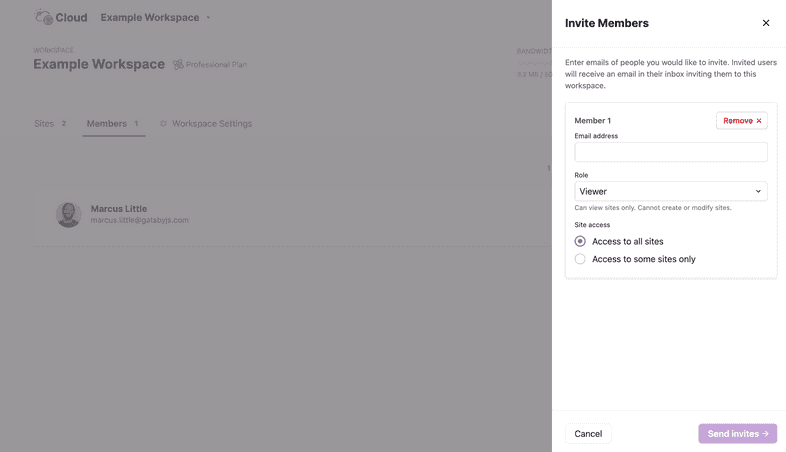Select Access to some sites only option
This screenshot has height=452, width=786.
pos(580,259)
